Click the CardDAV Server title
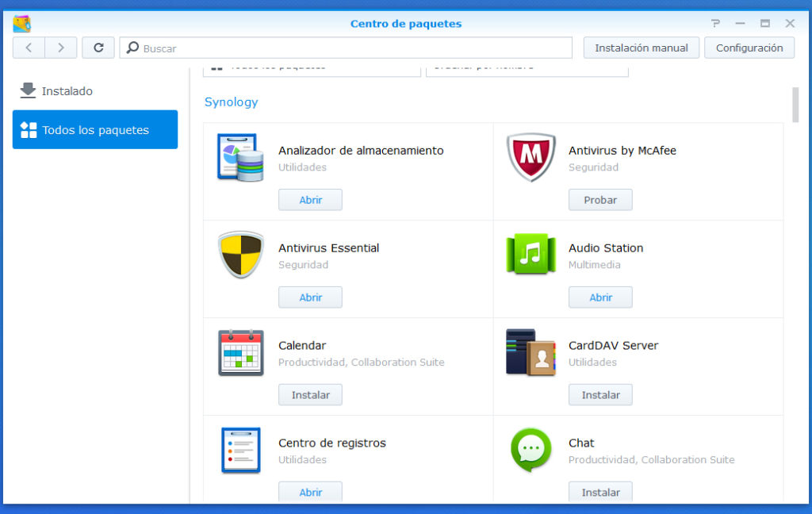 point(614,345)
